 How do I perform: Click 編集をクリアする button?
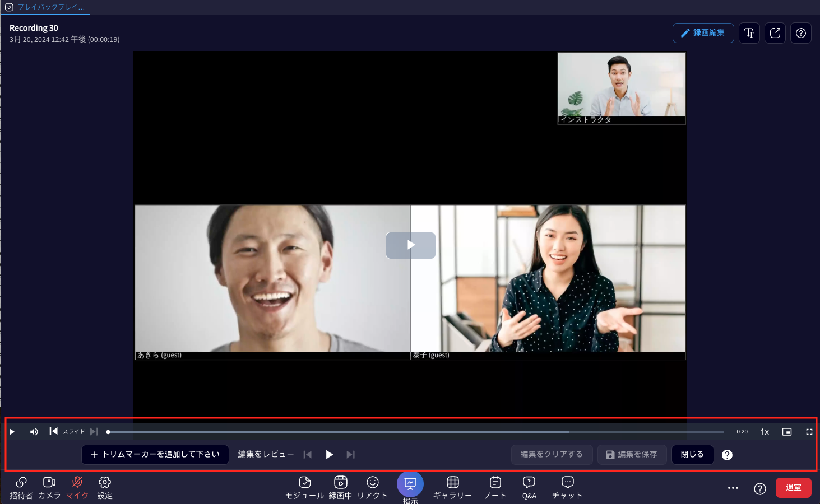click(552, 455)
